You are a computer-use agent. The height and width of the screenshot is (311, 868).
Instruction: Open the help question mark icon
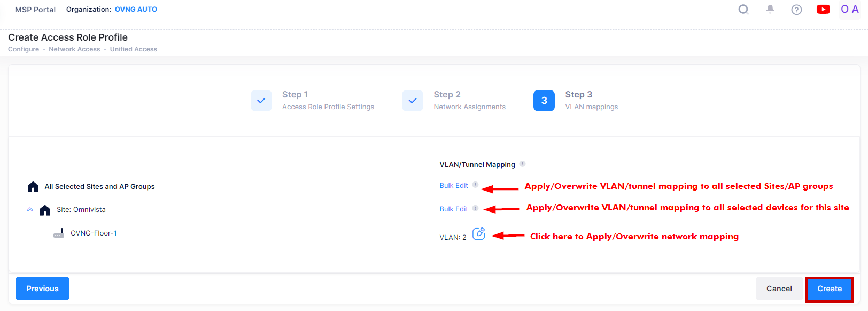(x=796, y=10)
